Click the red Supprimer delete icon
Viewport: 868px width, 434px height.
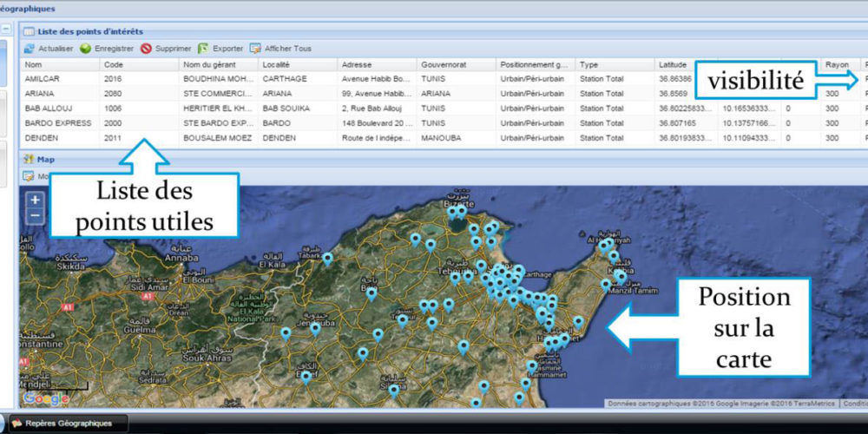(146, 49)
